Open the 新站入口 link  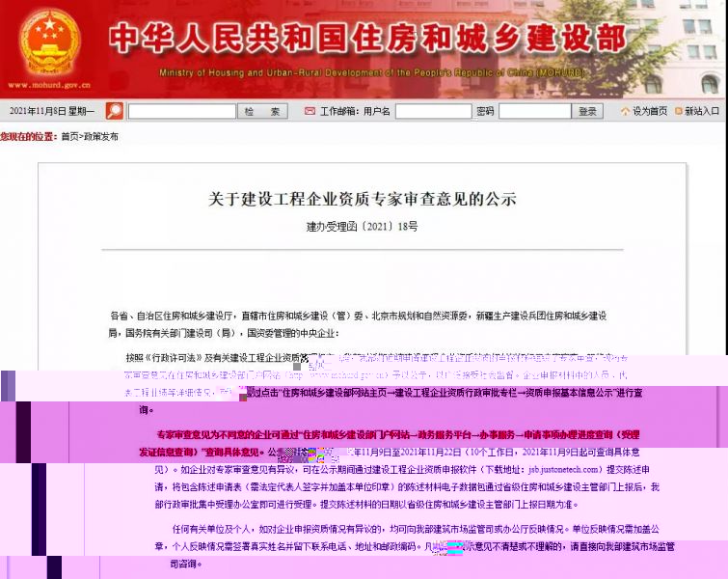702,111
